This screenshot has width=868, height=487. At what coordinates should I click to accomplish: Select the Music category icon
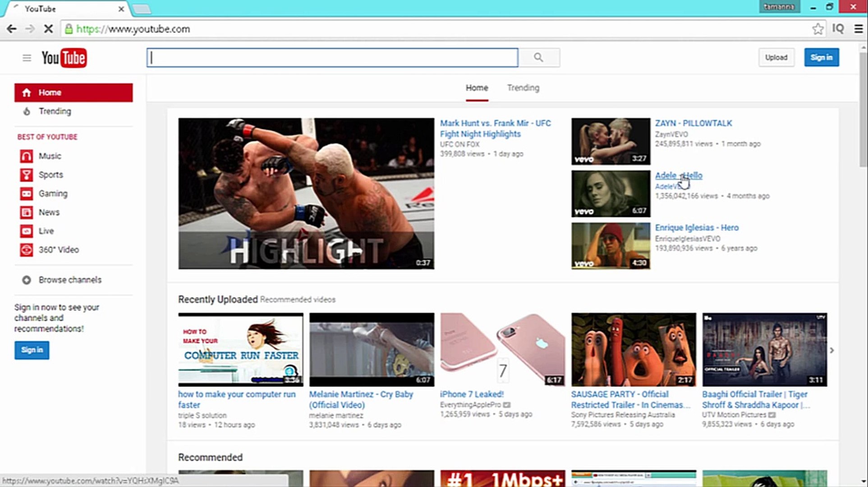[x=26, y=156]
